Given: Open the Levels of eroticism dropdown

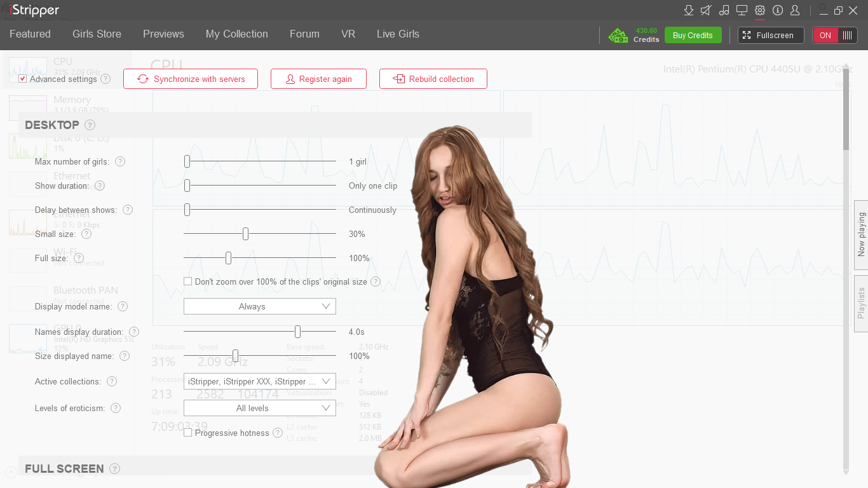Looking at the screenshot, I should [259, 408].
